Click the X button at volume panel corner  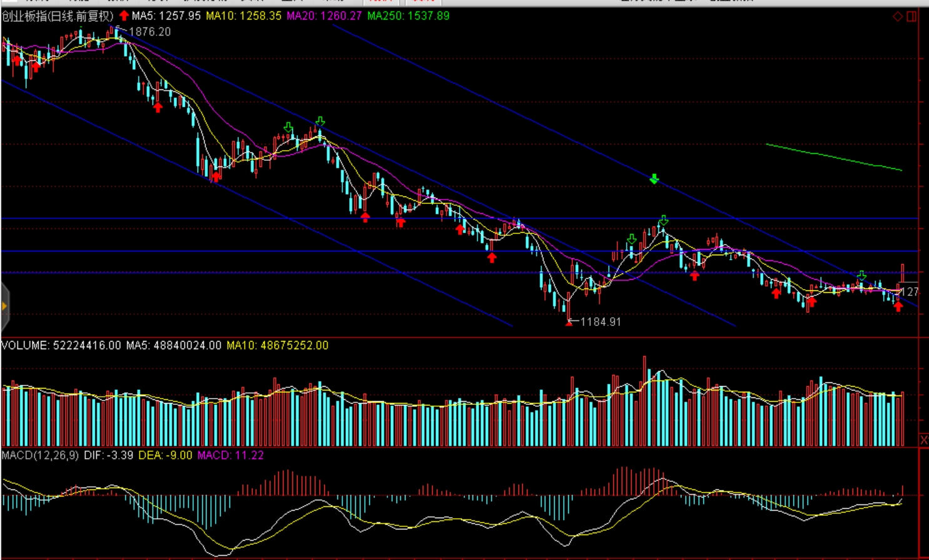tap(923, 440)
